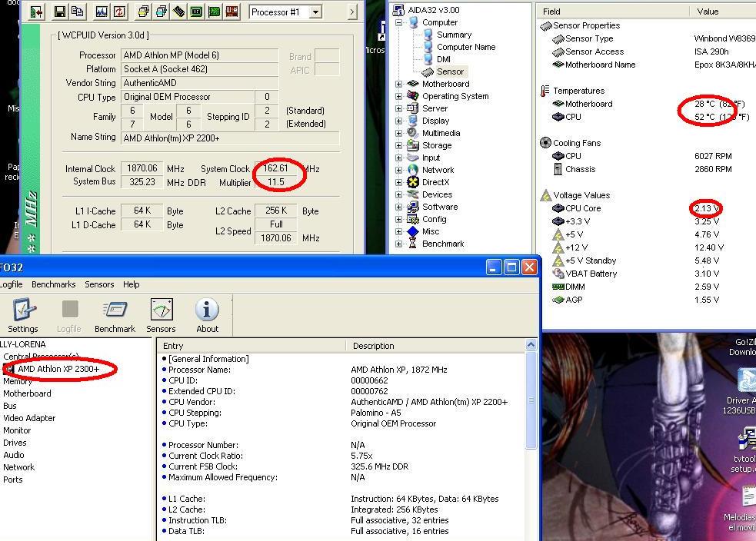Collapse the Computer node in AIDA32 tree
The height and width of the screenshot is (541, 756).
pos(399,22)
